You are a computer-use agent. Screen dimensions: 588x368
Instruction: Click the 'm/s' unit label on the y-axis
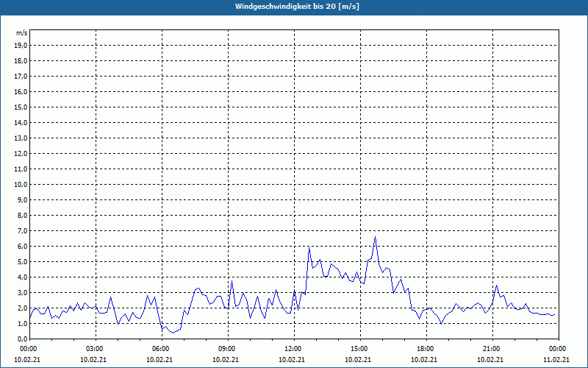coord(21,33)
